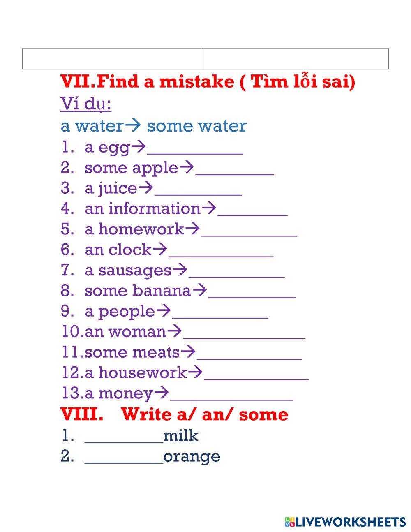Click the blank after "a people"

tap(220, 312)
